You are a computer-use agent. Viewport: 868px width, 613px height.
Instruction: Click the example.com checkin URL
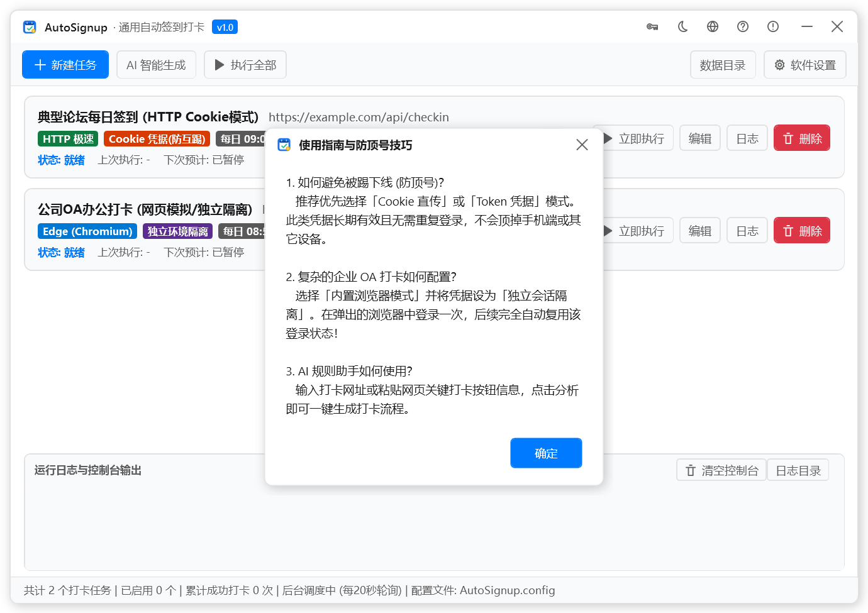click(359, 117)
